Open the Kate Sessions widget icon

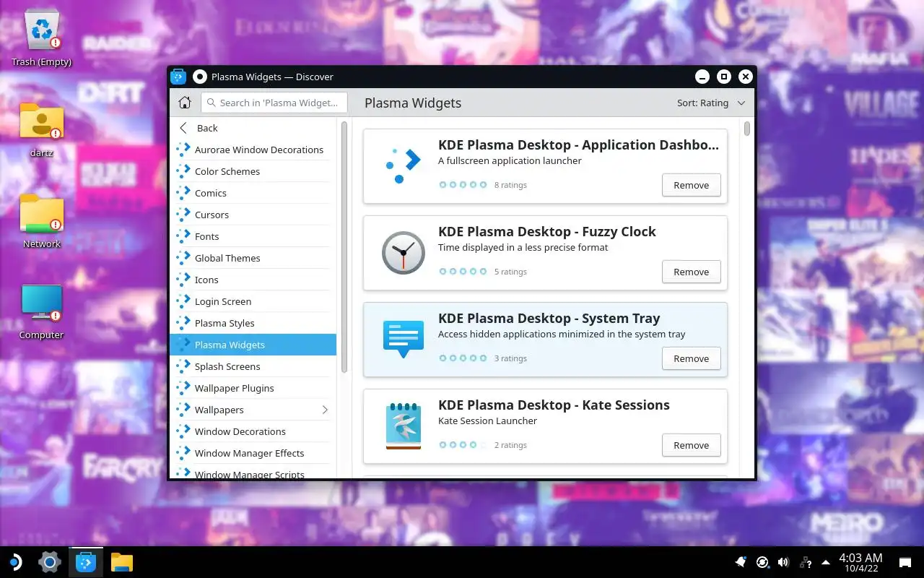pyautogui.click(x=403, y=426)
